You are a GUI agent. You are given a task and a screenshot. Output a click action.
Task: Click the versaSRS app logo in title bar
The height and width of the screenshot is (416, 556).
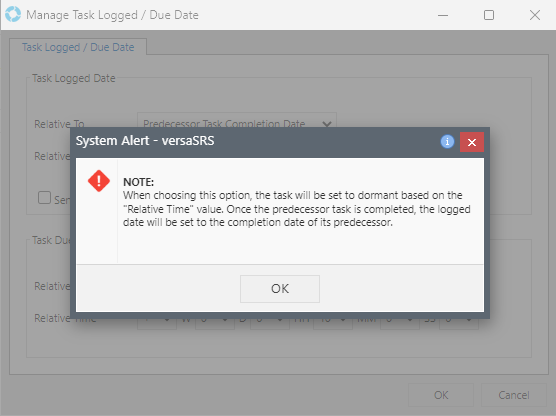point(13,15)
